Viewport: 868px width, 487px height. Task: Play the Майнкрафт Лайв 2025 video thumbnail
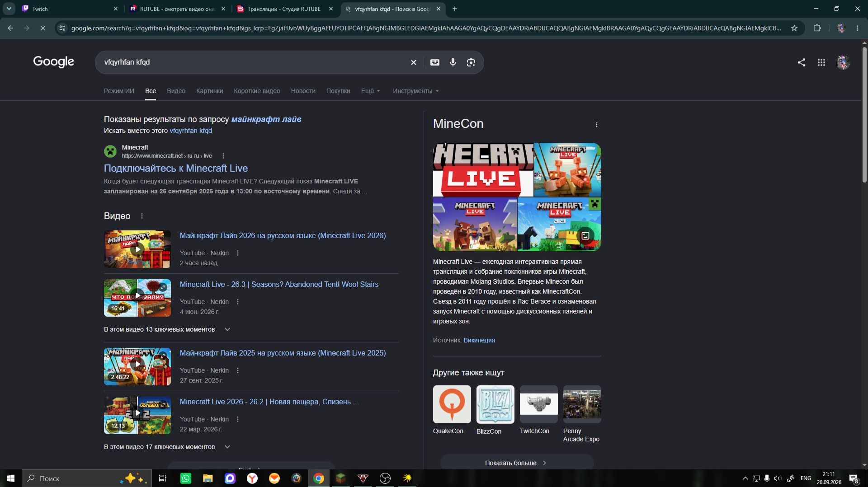pos(137,366)
